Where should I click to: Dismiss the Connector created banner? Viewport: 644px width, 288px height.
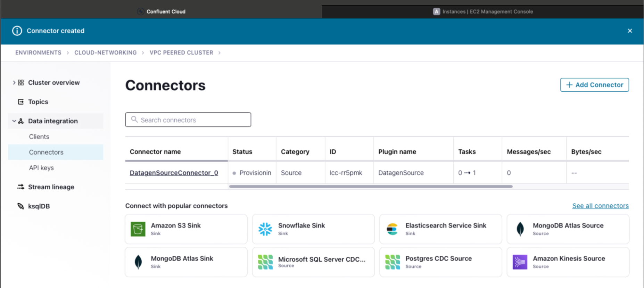coord(630,31)
